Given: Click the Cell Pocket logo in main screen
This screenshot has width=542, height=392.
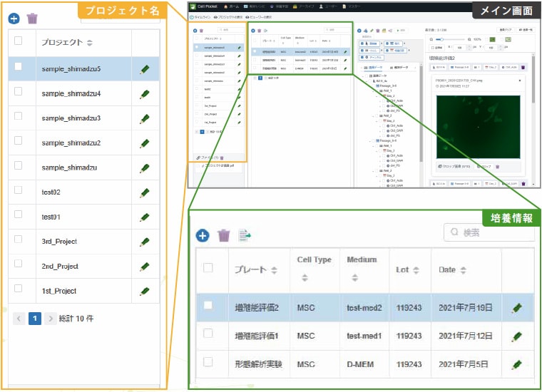Looking at the screenshot, I should point(193,6).
